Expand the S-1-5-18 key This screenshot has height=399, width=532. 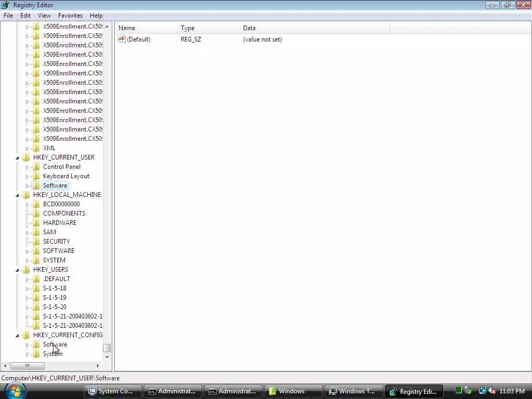pyautogui.click(x=27, y=289)
